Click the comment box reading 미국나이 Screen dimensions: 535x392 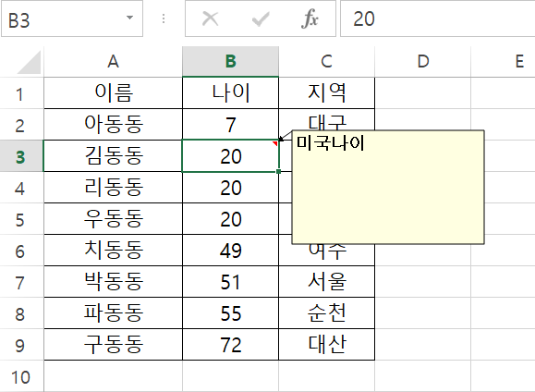click(x=388, y=187)
